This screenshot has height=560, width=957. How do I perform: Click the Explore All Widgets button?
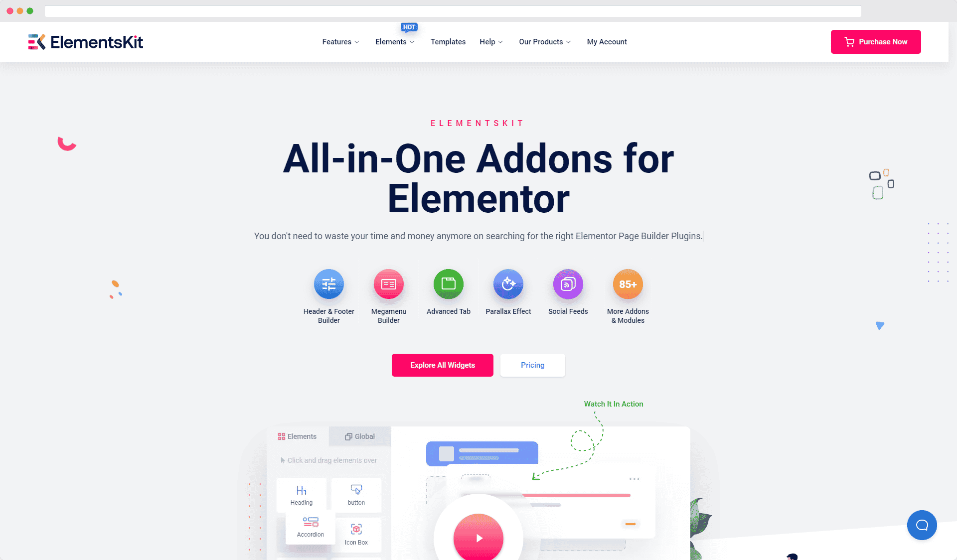(442, 365)
